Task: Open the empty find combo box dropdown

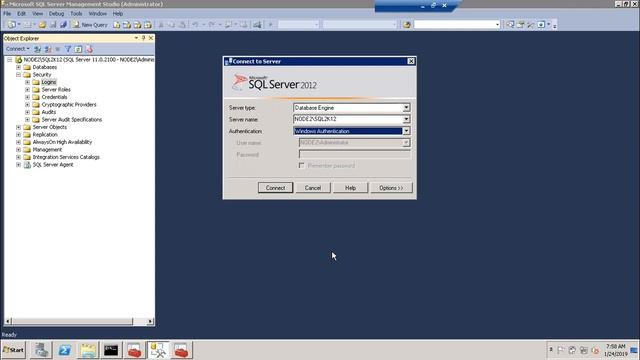Action: (x=497, y=25)
